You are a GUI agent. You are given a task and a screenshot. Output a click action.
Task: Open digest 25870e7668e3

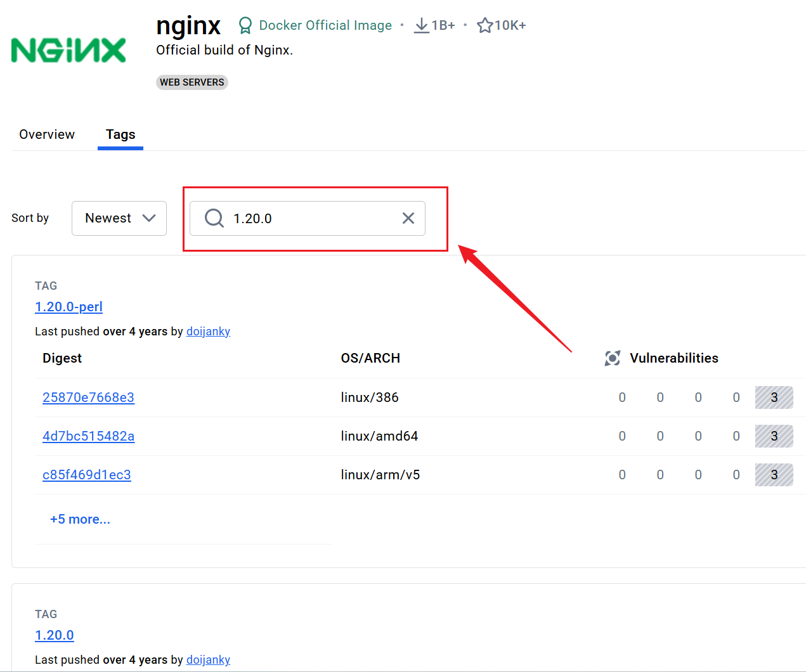[88, 397]
